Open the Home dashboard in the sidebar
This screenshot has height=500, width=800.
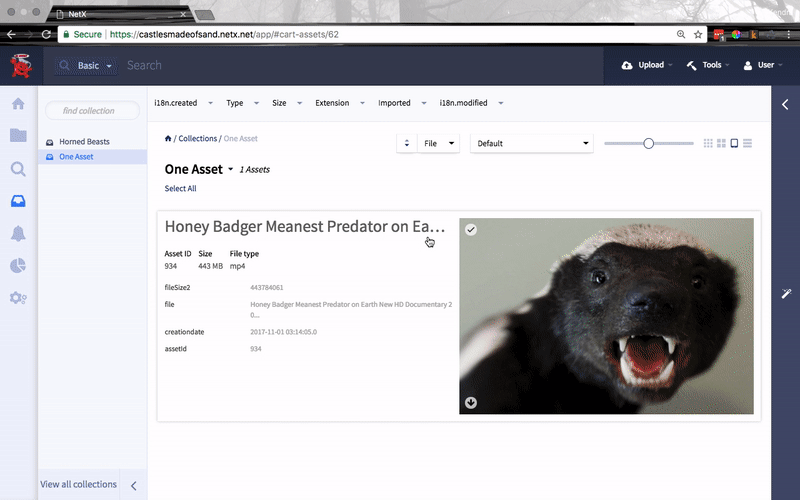click(17, 105)
